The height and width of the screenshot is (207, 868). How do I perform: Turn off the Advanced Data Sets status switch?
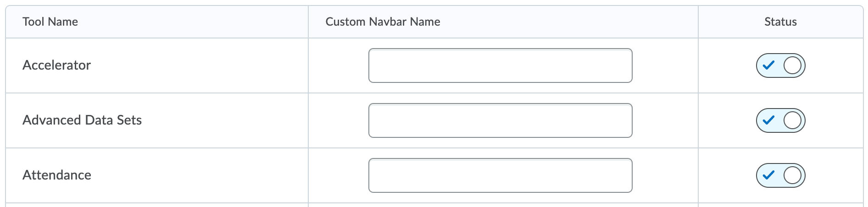[780, 120]
